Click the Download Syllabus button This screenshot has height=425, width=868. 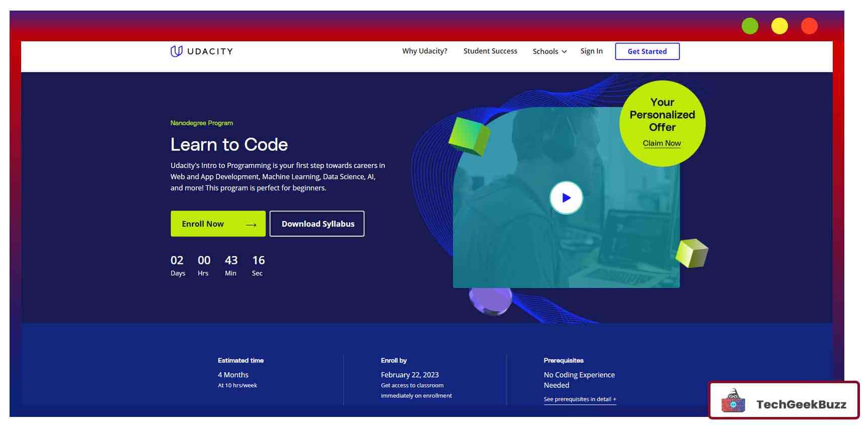tap(317, 224)
